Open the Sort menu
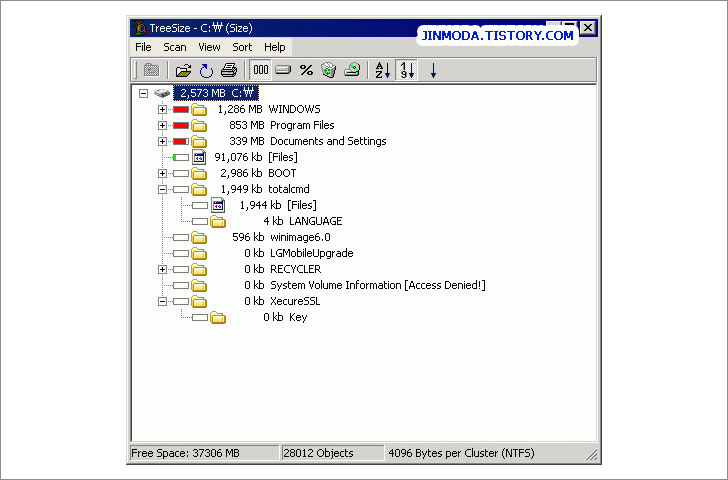Image resolution: width=728 pixels, height=480 pixels. pyautogui.click(x=242, y=47)
